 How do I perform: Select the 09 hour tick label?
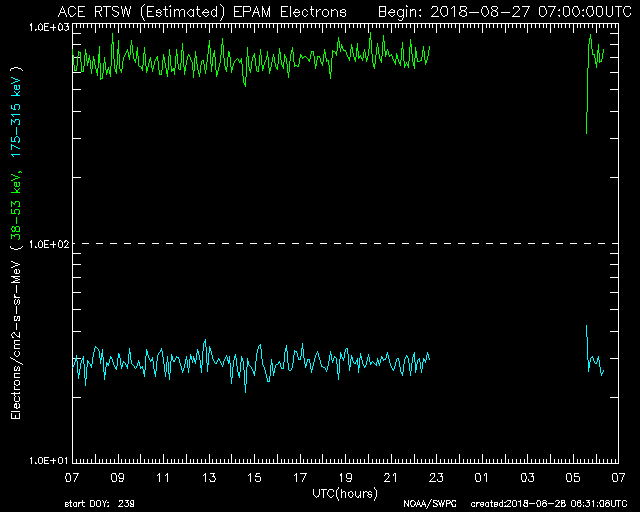click(x=118, y=478)
